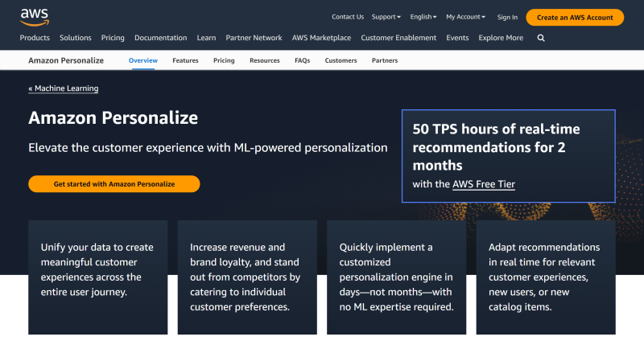Click the 'Unify your data' card
The height and width of the screenshot is (349, 644).
[x=97, y=277]
